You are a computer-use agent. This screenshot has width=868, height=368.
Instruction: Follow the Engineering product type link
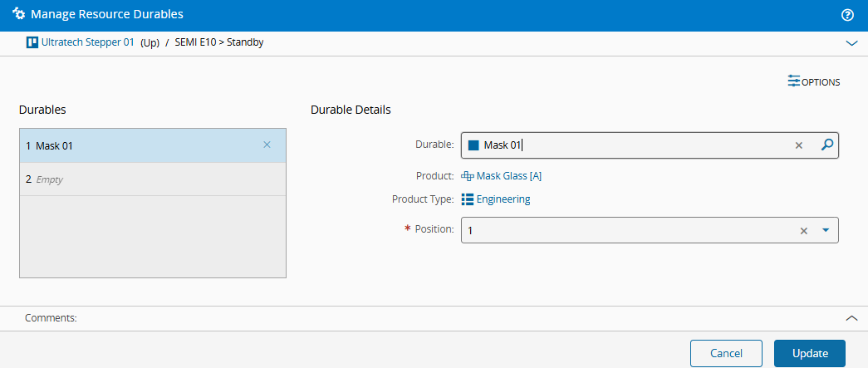click(503, 199)
